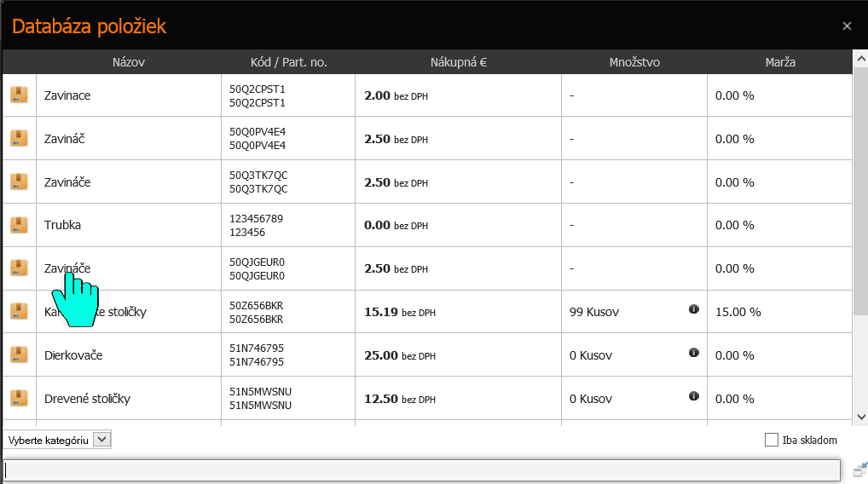The width and height of the screenshot is (868, 484).
Task: Click info icon in Drevené stoličky row
Action: pyautogui.click(x=693, y=396)
